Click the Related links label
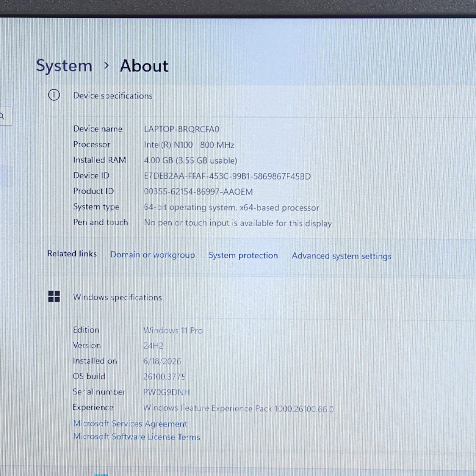The image size is (476, 476). click(72, 254)
